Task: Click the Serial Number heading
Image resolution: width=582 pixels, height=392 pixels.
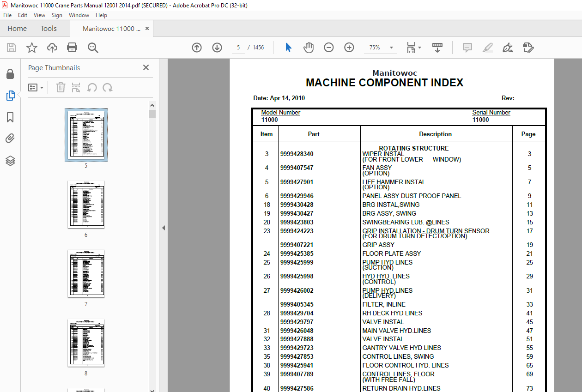Action: click(491, 112)
